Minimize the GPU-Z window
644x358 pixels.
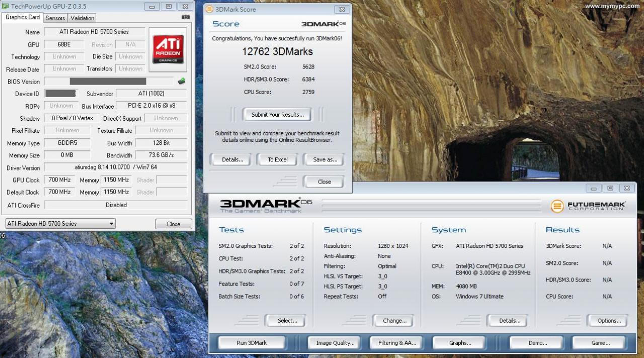pyautogui.click(x=153, y=6)
